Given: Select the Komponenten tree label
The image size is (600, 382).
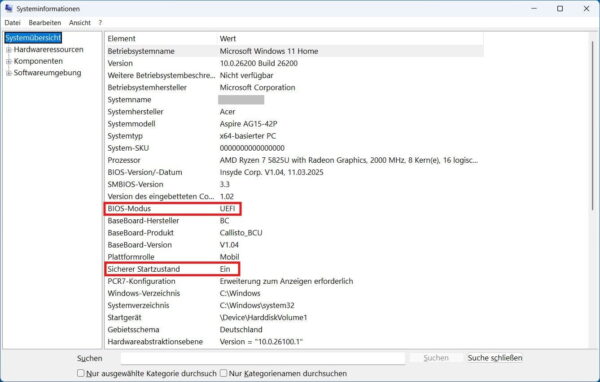Looking at the screenshot, I should [x=38, y=61].
